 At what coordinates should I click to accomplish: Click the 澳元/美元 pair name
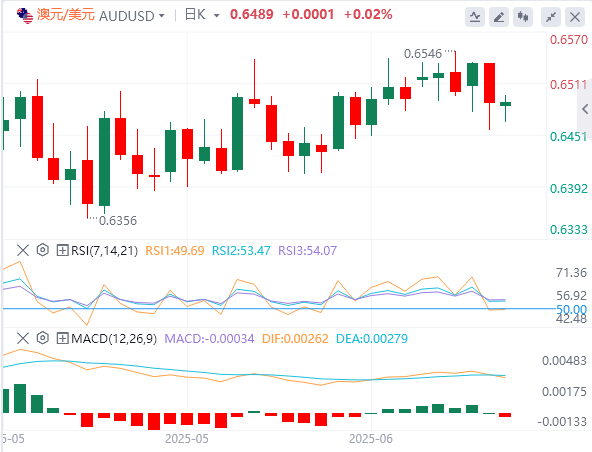click(x=66, y=15)
